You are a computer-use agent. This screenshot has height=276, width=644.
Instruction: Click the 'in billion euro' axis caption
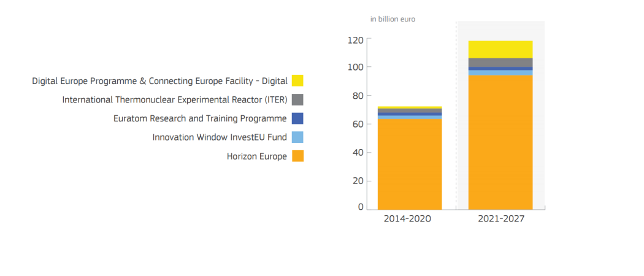tap(393, 19)
